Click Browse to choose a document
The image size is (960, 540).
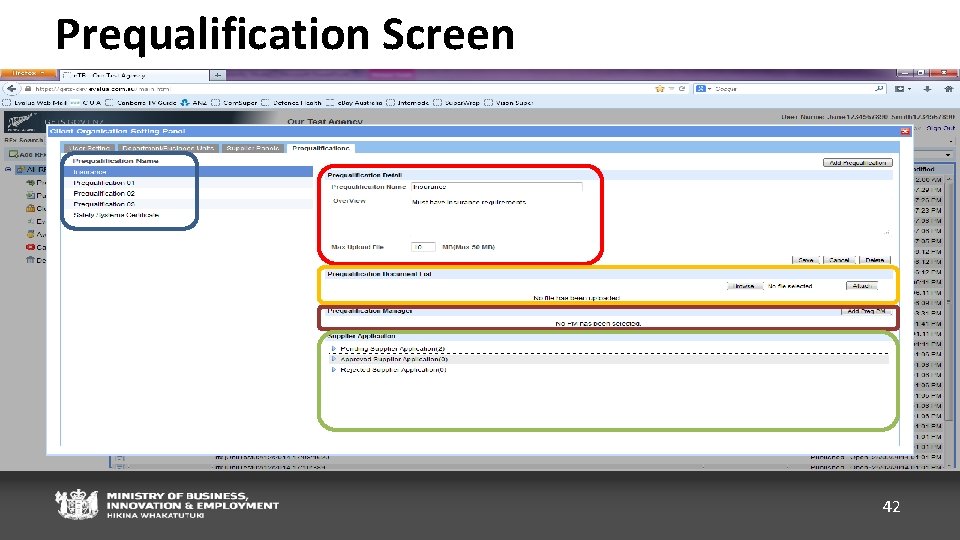[x=744, y=286]
